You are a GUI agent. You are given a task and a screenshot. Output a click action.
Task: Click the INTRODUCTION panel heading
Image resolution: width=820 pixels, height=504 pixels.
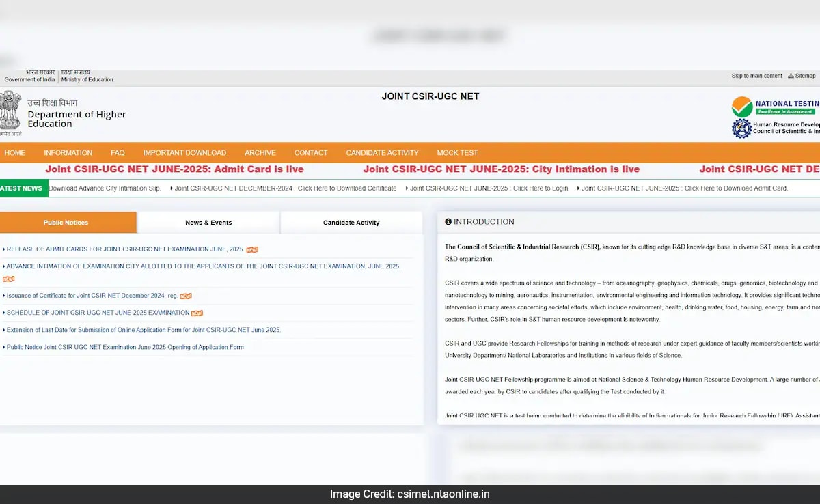pyautogui.click(x=484, y=222)
